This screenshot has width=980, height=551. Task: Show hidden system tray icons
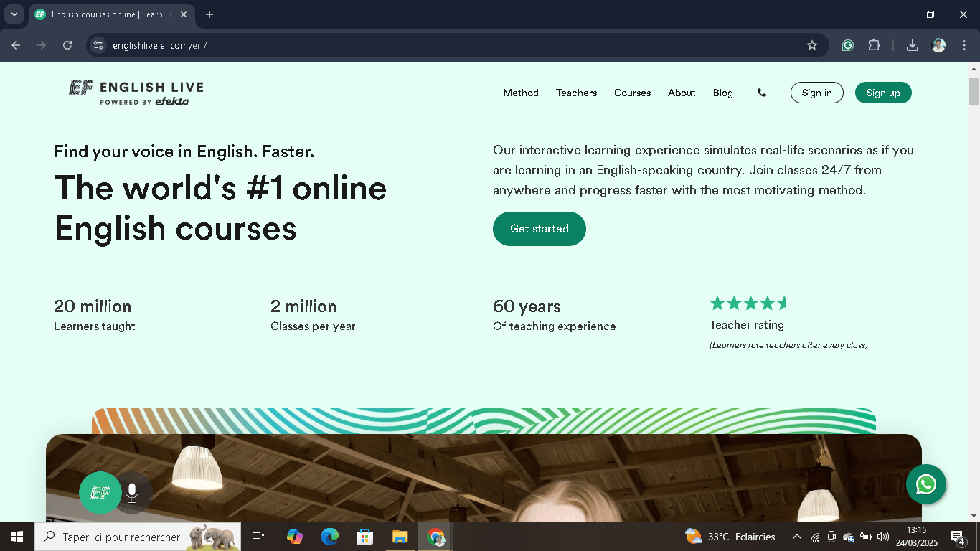(x=796, y=537)
